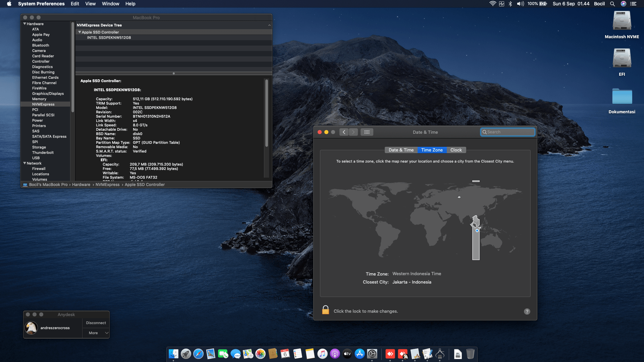The height and width of the screenshot is (362, 644).
Task: Launch Safari from the dock
Action: (x=198, y=354)
